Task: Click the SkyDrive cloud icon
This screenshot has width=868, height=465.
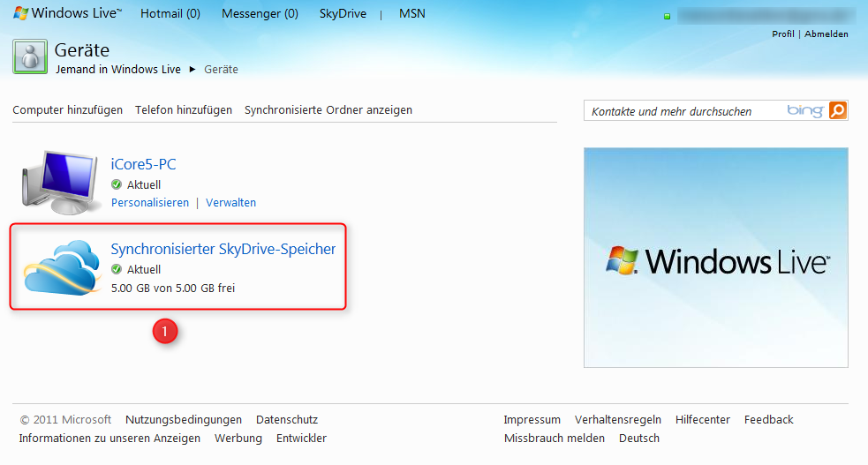Action: [62, 267]
